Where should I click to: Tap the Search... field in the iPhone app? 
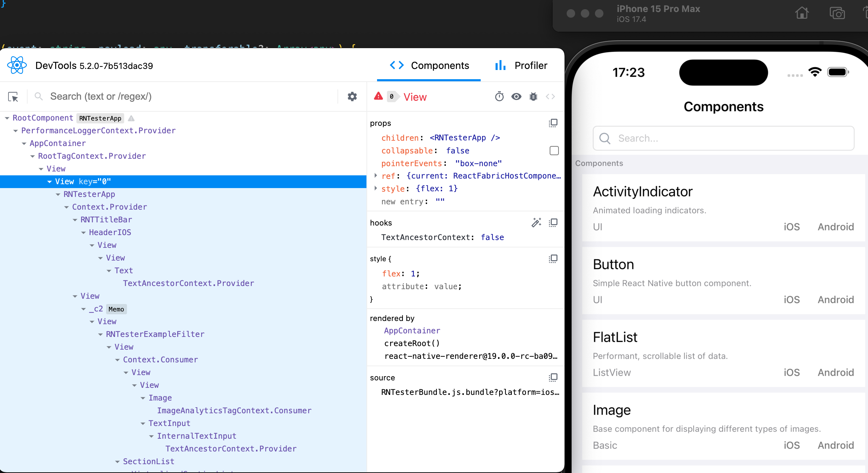click(x=723, y=138)
